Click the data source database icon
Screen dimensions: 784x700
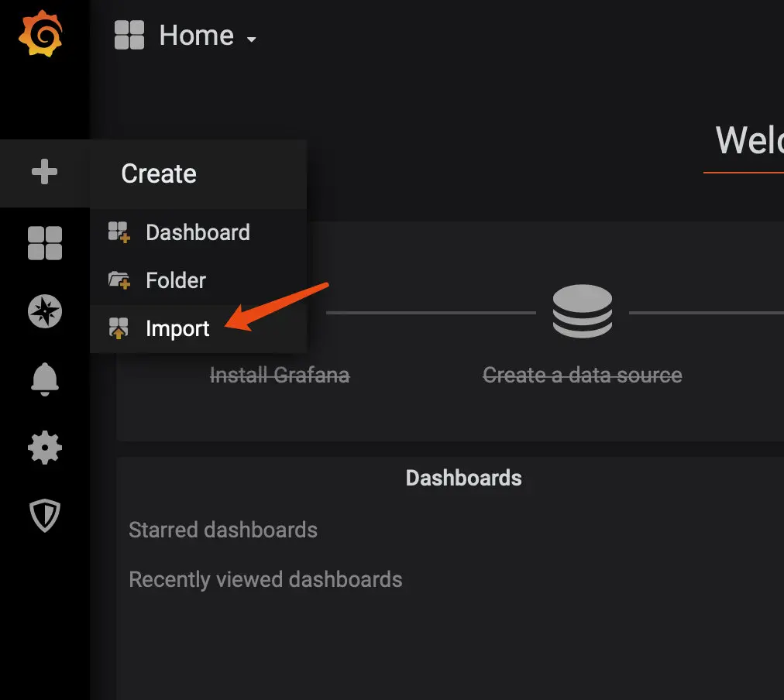(583, 311)
